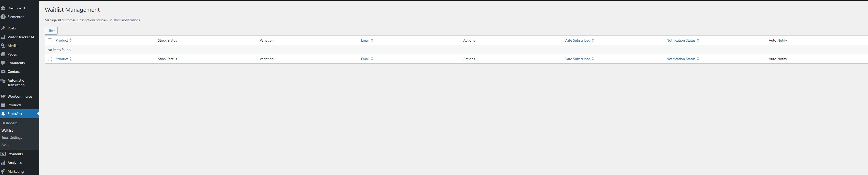Sort by Product using header sort arrows
This screenshot has height=175, width=868.
coord(70,40)
